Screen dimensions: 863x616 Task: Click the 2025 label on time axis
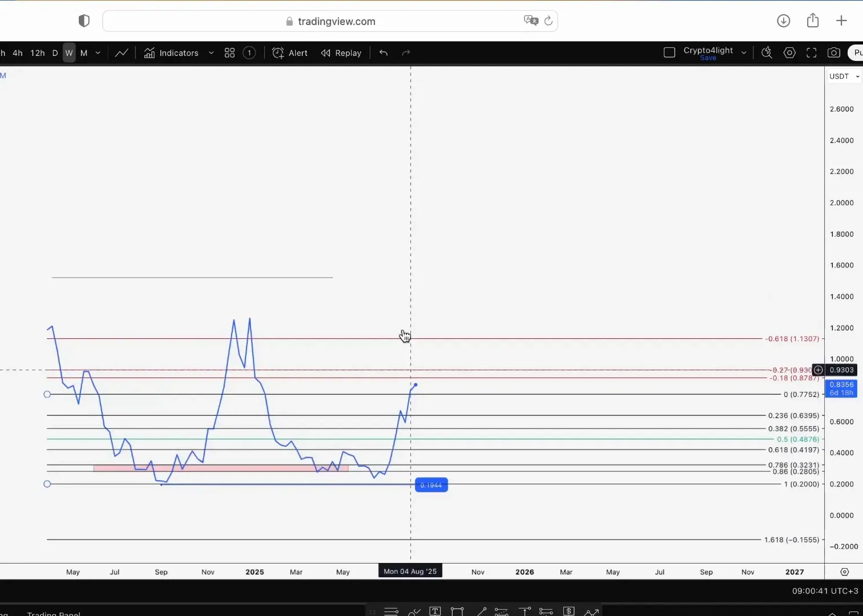pyautogui.click(x=255, y=572)
